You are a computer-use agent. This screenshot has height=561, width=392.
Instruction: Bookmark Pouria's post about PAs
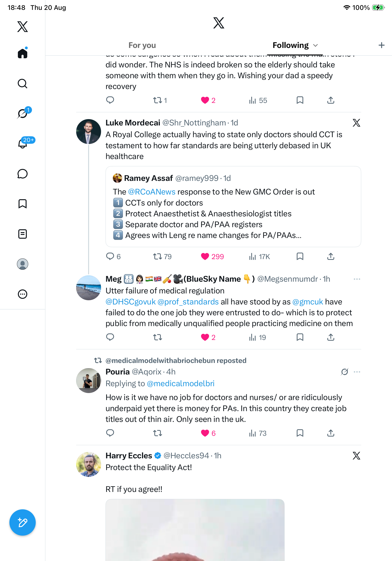point(300,433)
